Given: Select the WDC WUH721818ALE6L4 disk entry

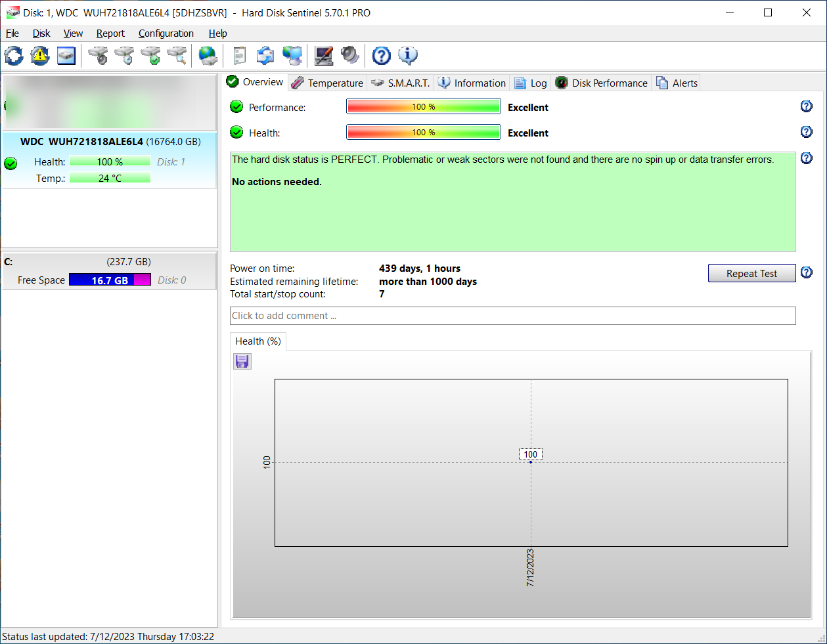Looking at the screenshot, I should point(110,142).
